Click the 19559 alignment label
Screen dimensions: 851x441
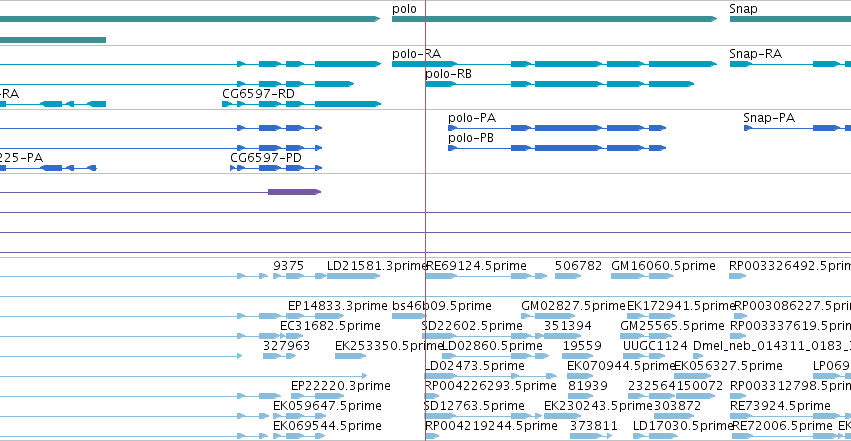pos(582,346)
